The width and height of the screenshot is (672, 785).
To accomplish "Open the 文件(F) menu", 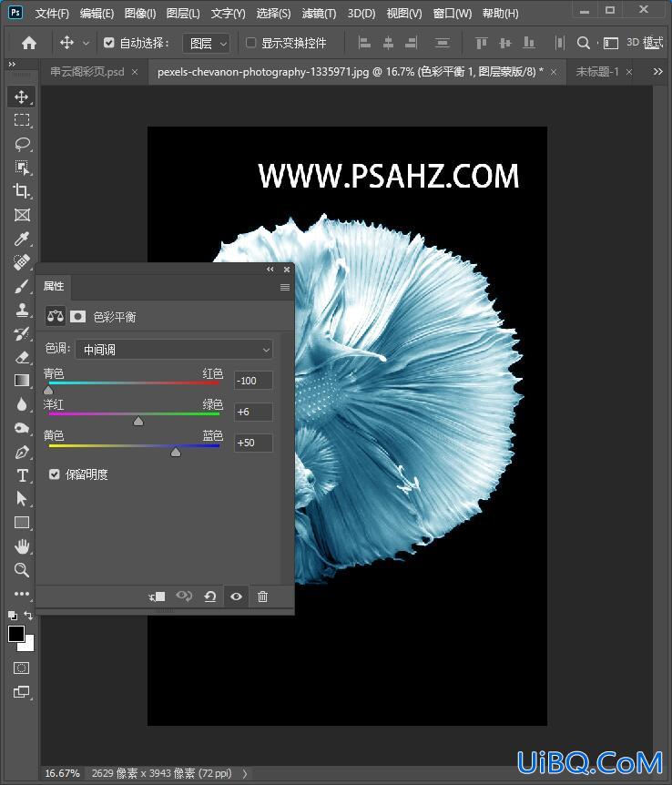I will tap(52, 14).
